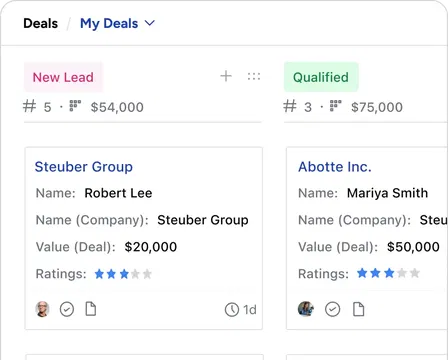Image resolution: width=448 pixels, height=360 pixels.
Task: Click the contact name Mariya Smith
Action: (387, 193)
